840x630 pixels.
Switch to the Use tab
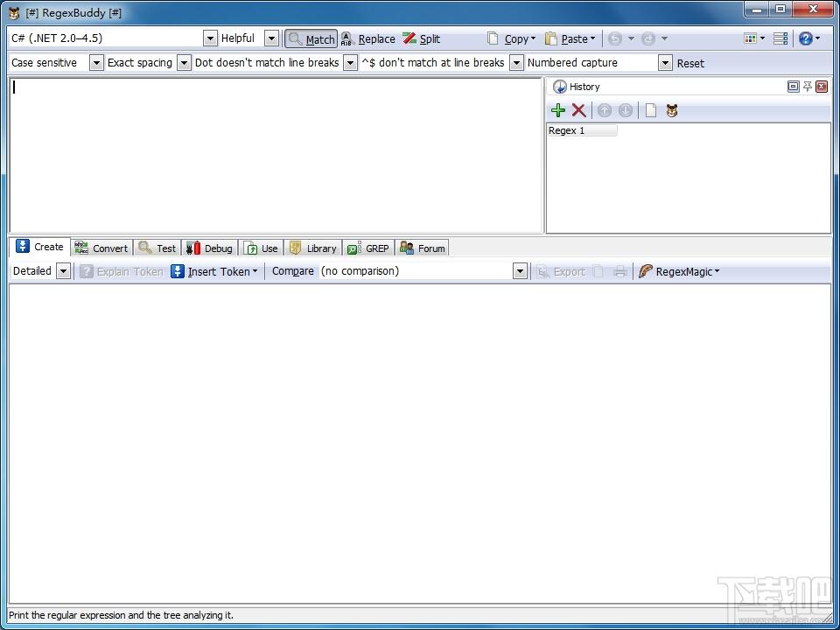(x=261, y=248)
